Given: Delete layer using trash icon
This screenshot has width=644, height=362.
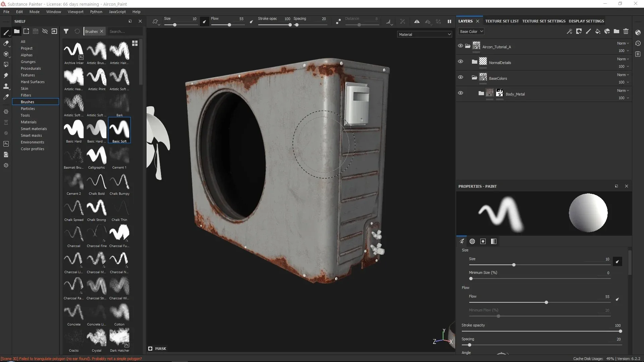Looking at the screenshot, I should tap(626, 32).
